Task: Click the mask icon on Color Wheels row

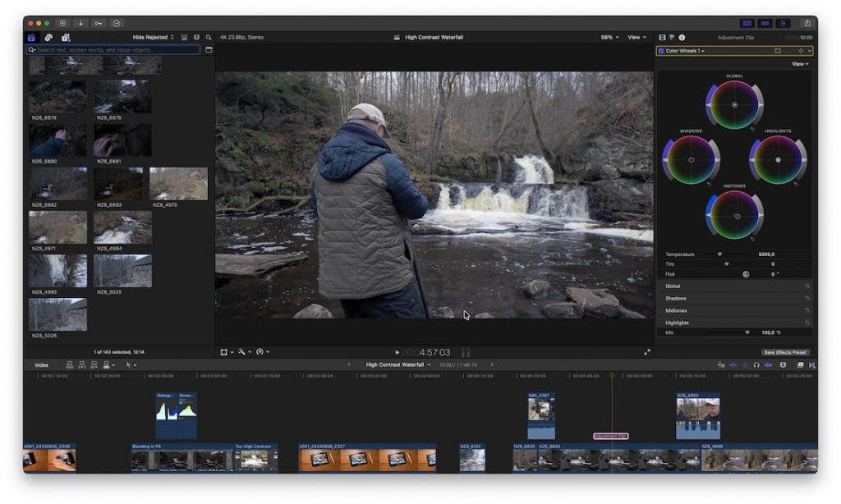Action: pyautogui.click(x=778, y=51)
